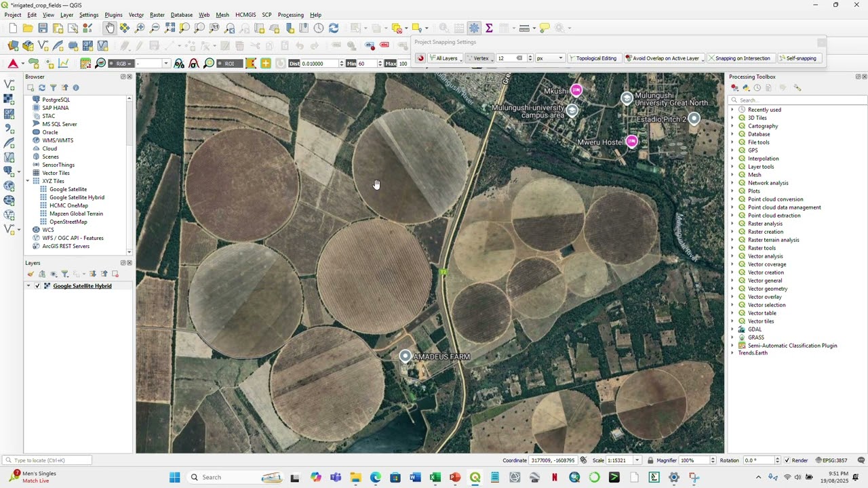The height and width of the screenshot is (488, 868).
Task: Open the Plugins menu
Action: tap(113, 15)
